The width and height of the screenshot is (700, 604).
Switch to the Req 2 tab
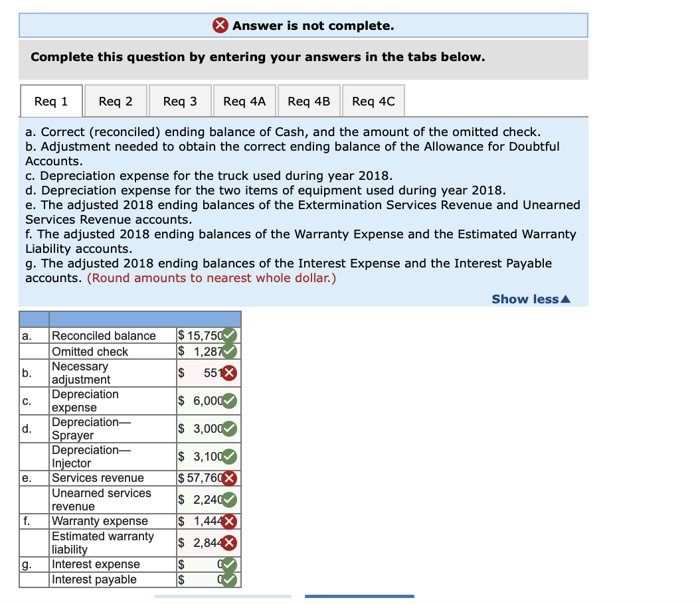tap(115, 100)
